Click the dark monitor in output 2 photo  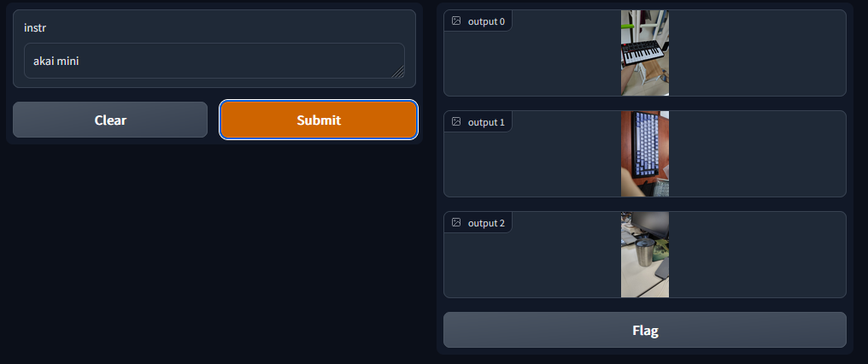(652, 225)
